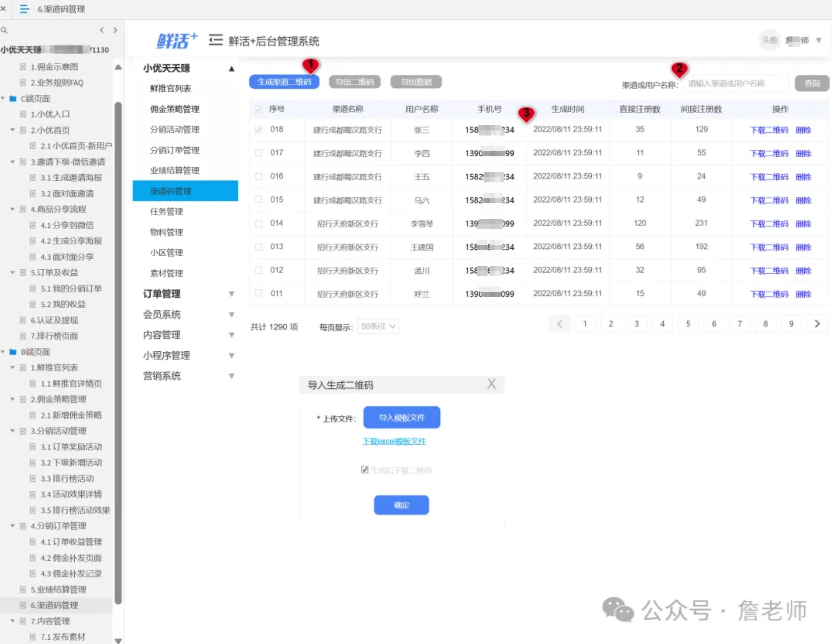Open the 下载excel模板文件 link
The image size is (832, 644).
(394, 441)
